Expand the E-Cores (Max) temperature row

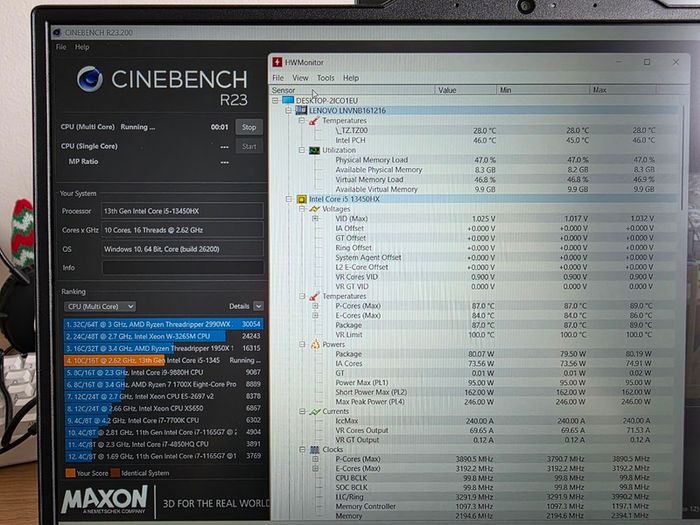[x=315, y=315]
